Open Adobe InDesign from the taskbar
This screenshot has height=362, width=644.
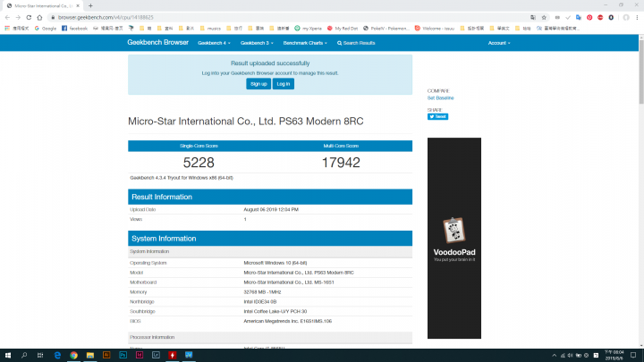140,355
